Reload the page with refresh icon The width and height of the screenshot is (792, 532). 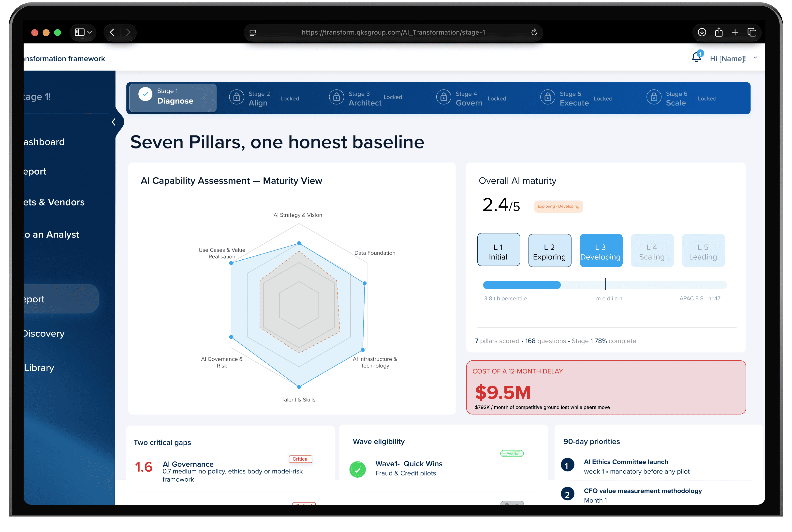pyautogui.click(x=534, y=32)
